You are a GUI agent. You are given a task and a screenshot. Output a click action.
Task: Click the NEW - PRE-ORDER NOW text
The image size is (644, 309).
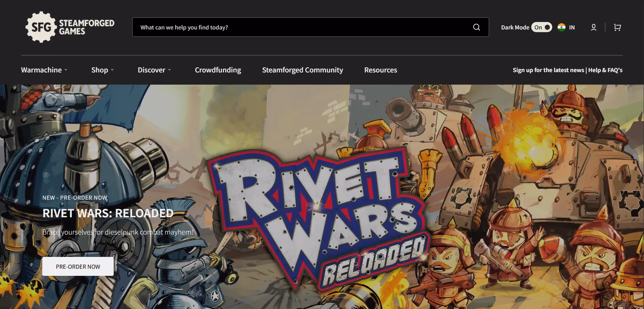(x=75, y=198)
